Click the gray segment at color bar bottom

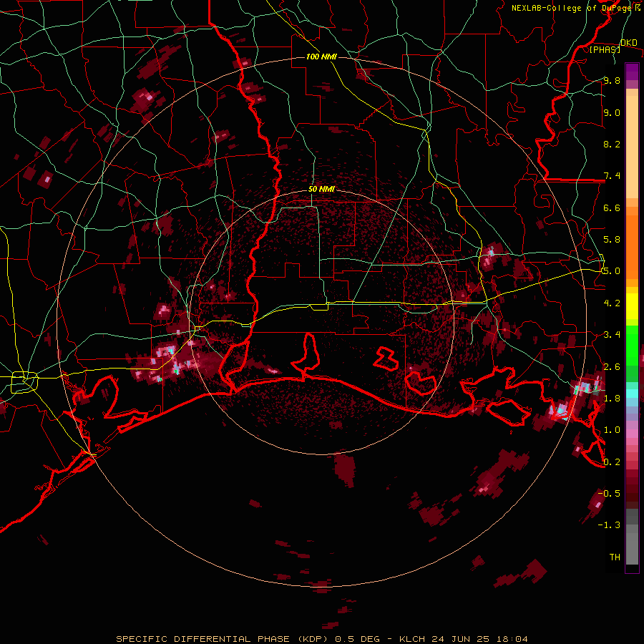[x=632, y=548]
